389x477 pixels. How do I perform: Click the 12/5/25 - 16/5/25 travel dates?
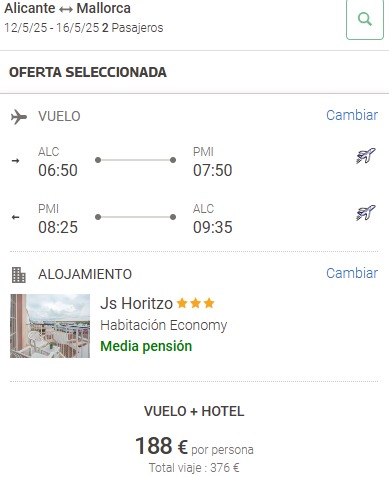[x=52, y=28]
